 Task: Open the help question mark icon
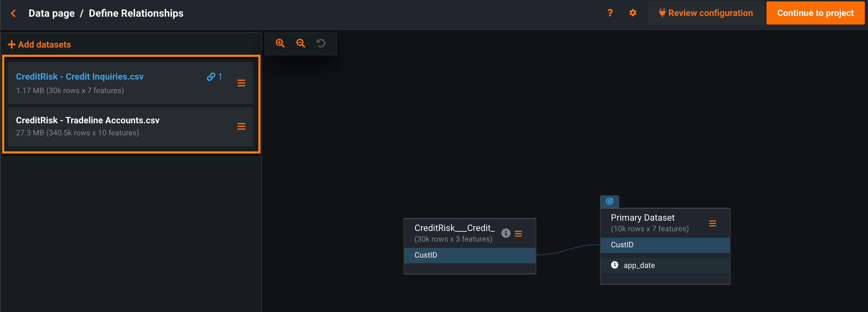[610, 13]
